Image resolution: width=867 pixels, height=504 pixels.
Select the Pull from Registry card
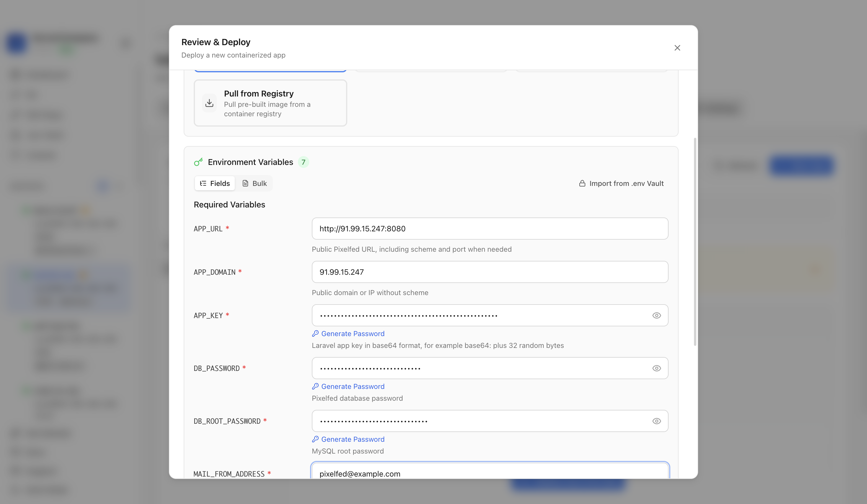click(270, 103)
